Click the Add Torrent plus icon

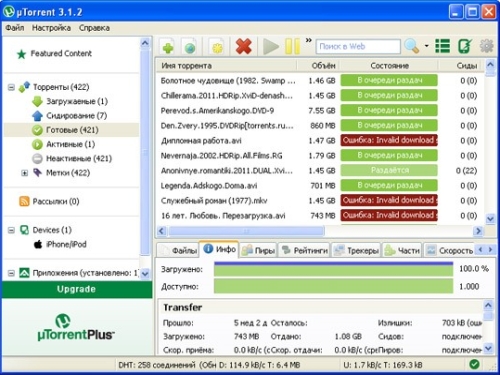click(168, 46)
